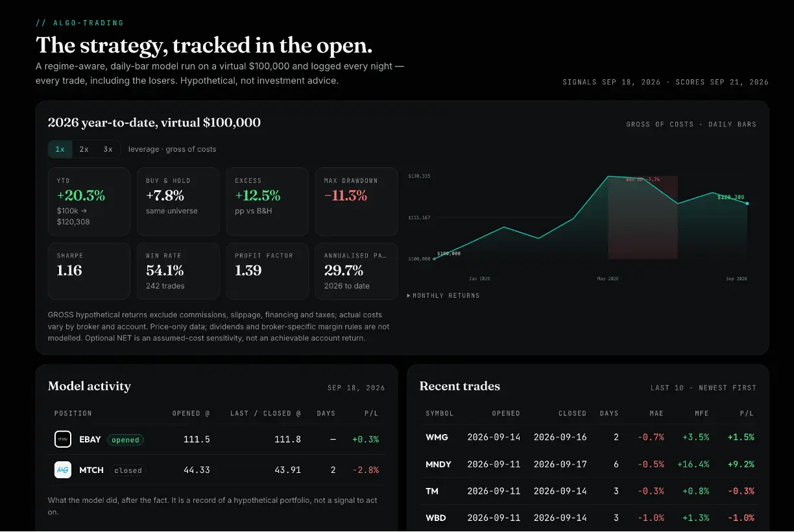Viewport: 794px width, 532px height.
Task: Click EBAY opened price 111.5
Action: [197, 439]
